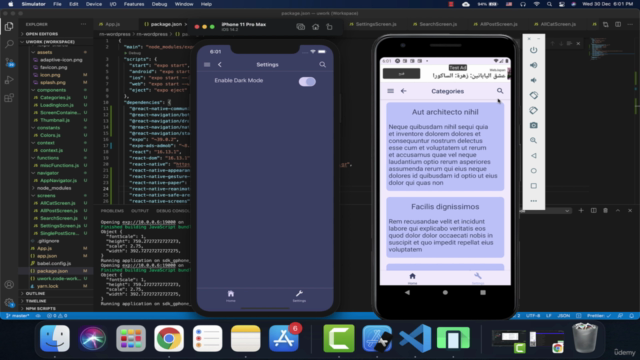Tap back arrow in Android Categories header
Image resolution: width=640 pixels, height=360 pixels.
404,91
